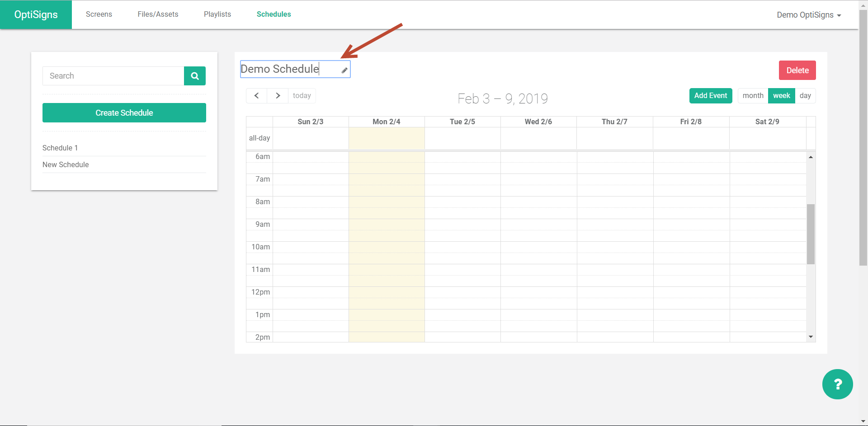Screen dimensions: 868x426
Task: Open Schedule 1 in the list
Action: point(124,148)
